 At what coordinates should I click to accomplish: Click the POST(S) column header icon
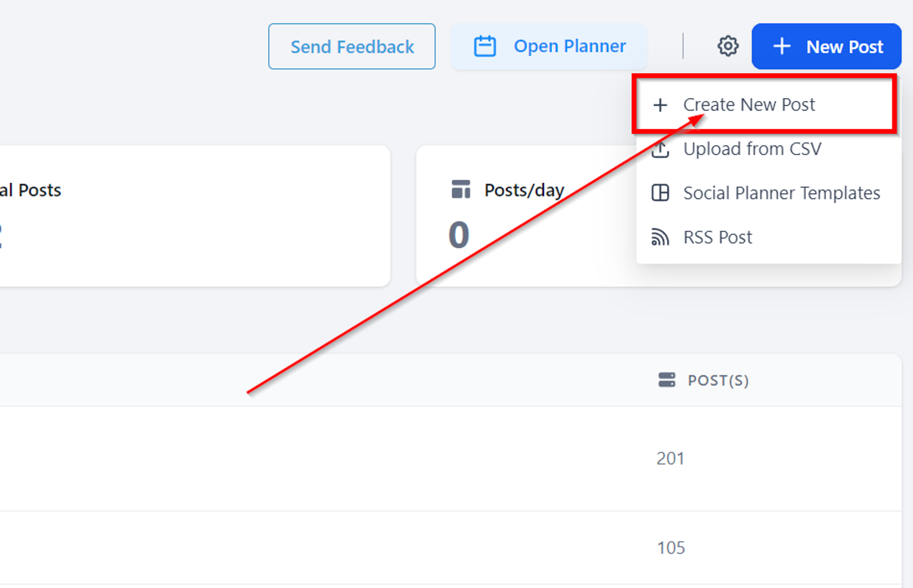tap(666, 380)
